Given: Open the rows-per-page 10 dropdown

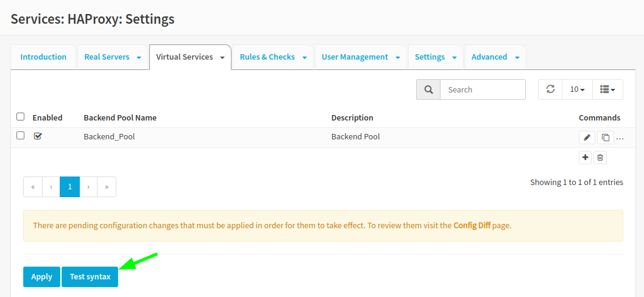Looking at the screenshot, I should point(578,89).
